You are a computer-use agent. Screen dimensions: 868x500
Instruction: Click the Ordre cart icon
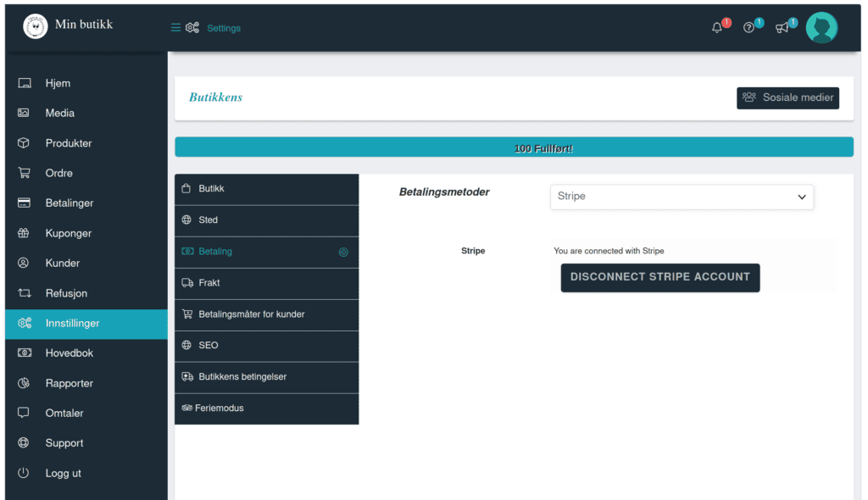(25, 173)
